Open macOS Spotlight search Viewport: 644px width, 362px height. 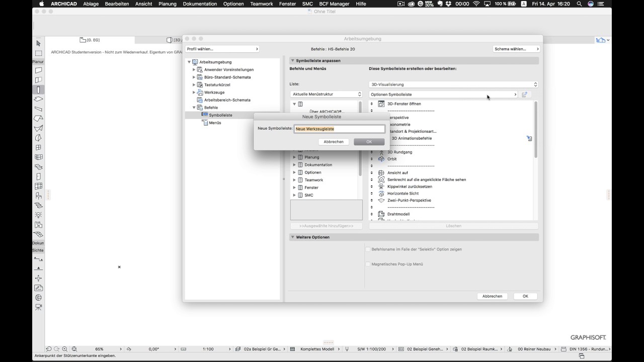(x=580, y=4)
